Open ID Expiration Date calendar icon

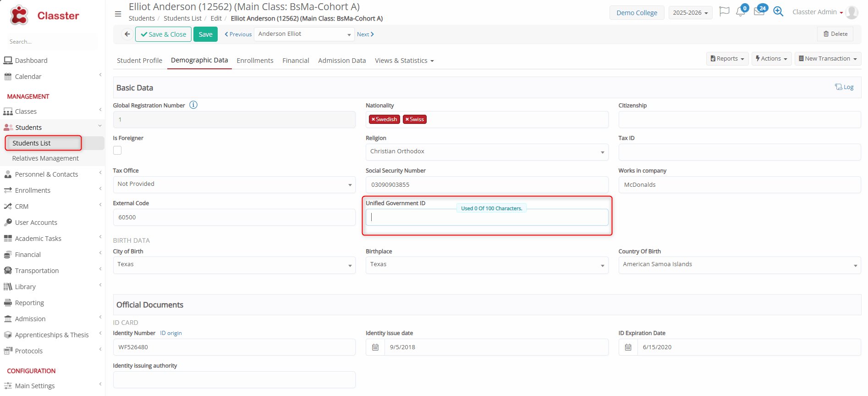pyautogui.click(x=628, y=347)
